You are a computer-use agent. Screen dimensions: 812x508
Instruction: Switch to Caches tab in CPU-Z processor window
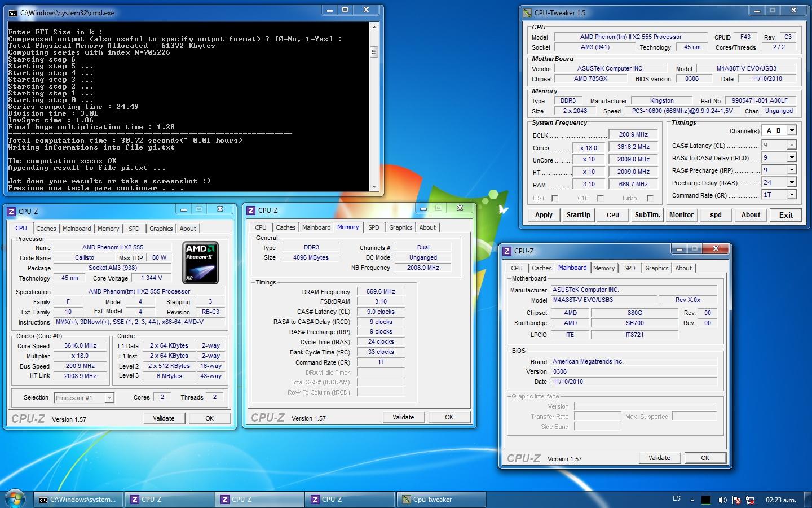[46, 229]
